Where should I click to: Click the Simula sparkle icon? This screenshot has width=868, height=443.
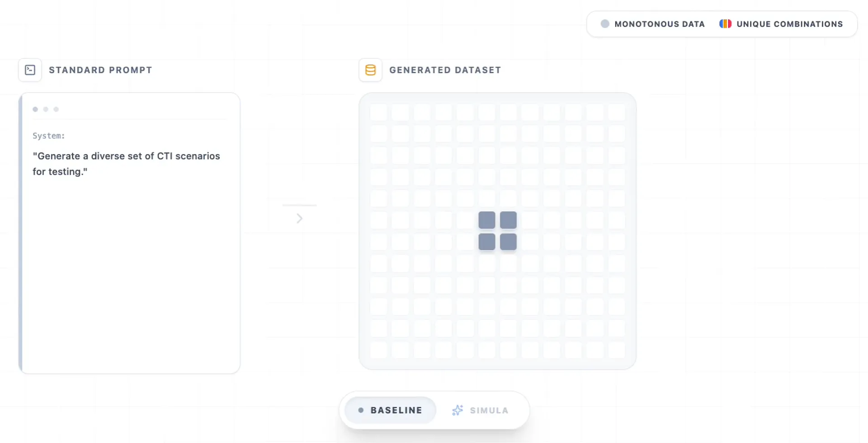tap(458, 410)
